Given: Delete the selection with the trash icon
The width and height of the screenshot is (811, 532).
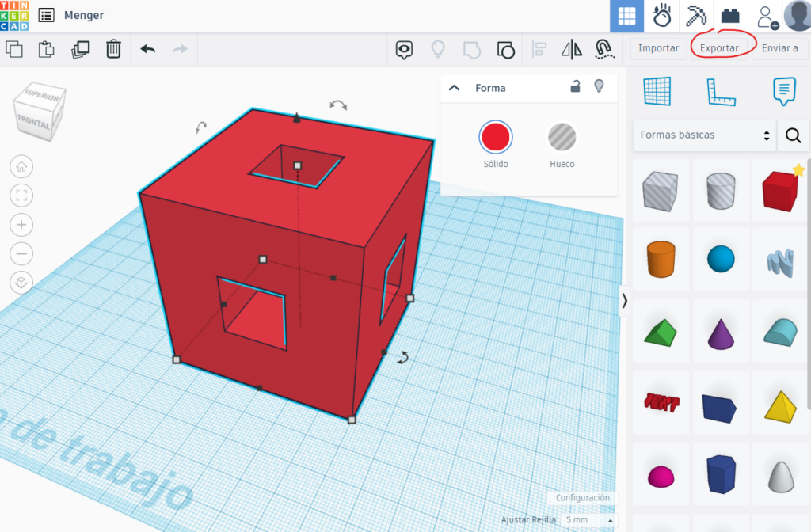Looking at the screenshot, I should coord(113,49).
